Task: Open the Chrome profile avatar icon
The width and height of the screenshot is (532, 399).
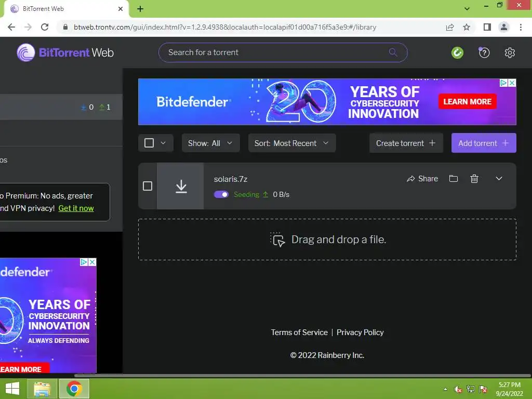Action: pyautogui.click(x=504, y=27)
